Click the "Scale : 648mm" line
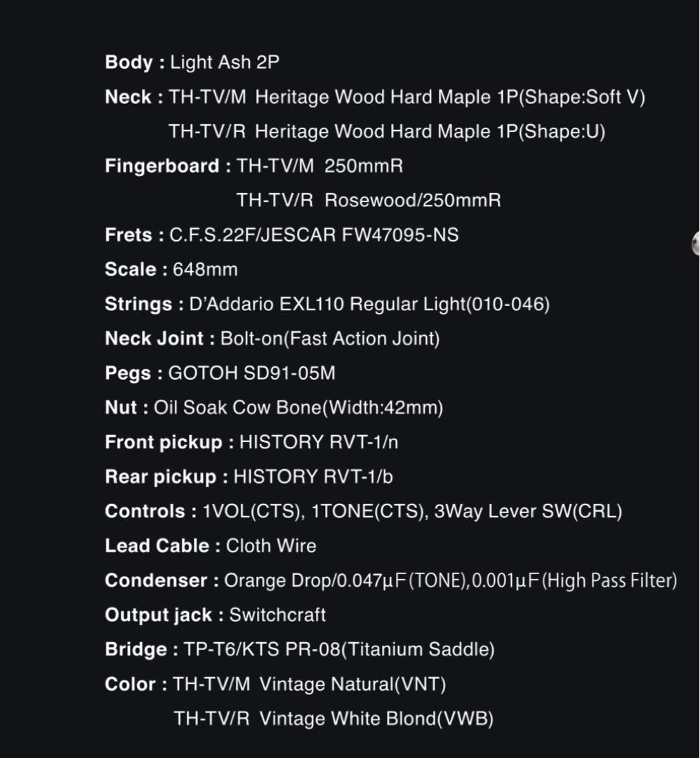The image size is (700, 758). (171, 270)
